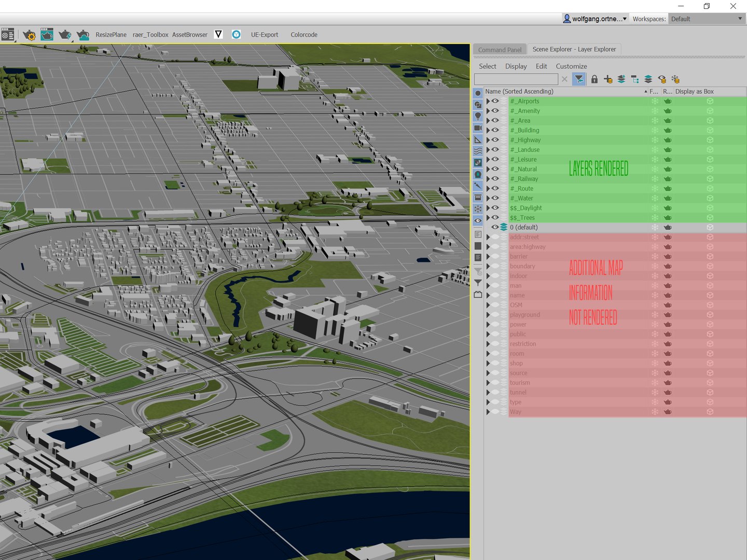
Task: Hide the #_Water layer via eye icon
Action: pos(495,198)
